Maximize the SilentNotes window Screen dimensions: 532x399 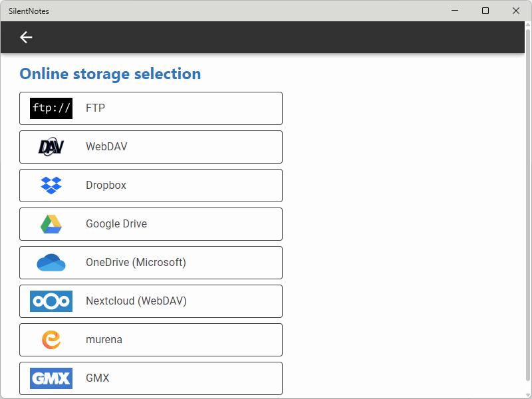[485, 11]
